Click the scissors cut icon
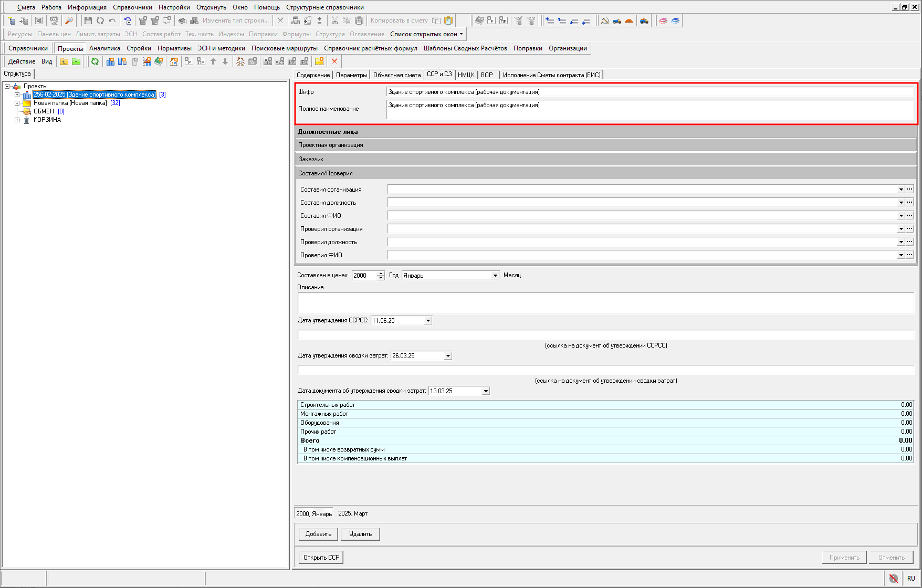 tap(334, 20)
